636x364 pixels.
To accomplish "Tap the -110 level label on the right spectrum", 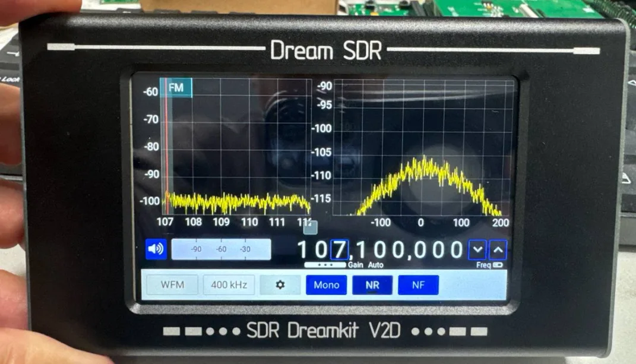I will pos(321,176).
